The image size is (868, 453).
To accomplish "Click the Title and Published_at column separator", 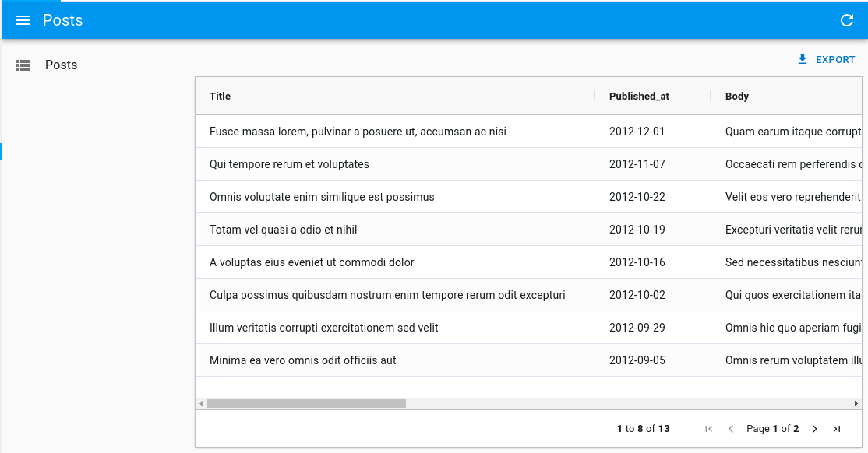I will pos(595,97).
